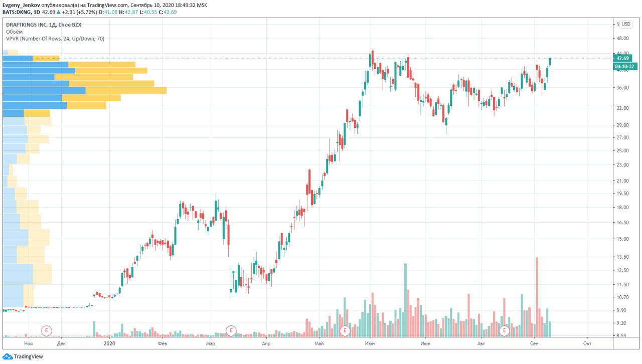Click the 36.00 price axis label
Screen dimensions: 642x364
pos(622,88)
